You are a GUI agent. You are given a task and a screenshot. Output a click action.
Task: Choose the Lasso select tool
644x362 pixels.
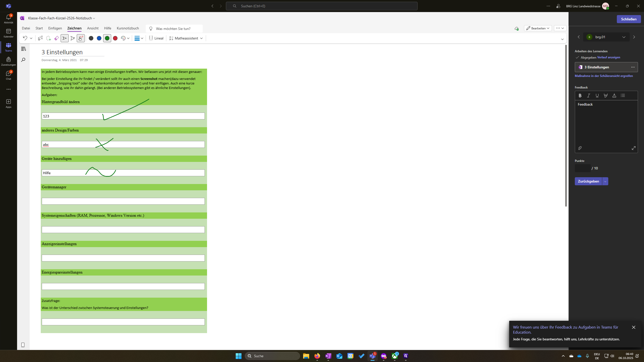pos(48,38)
